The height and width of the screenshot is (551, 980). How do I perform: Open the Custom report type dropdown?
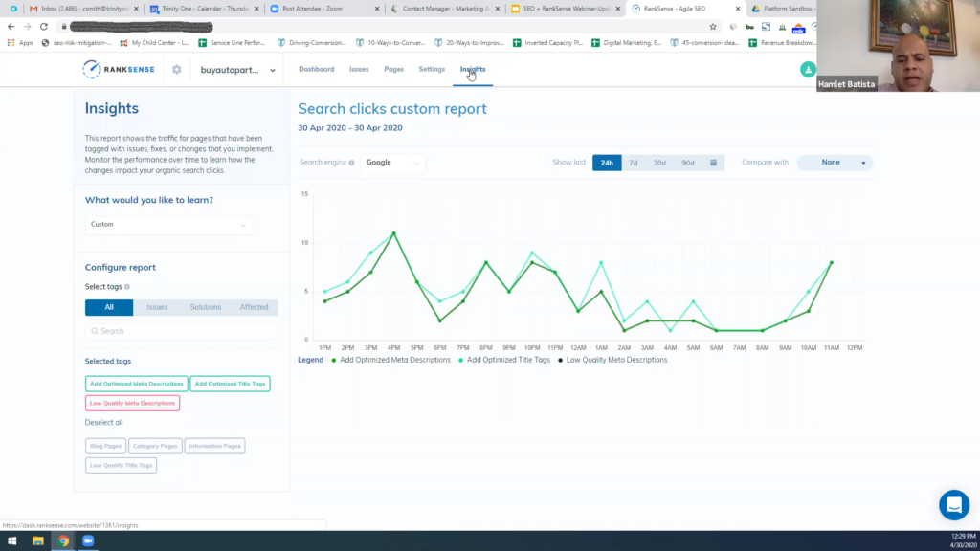[168, 224]
